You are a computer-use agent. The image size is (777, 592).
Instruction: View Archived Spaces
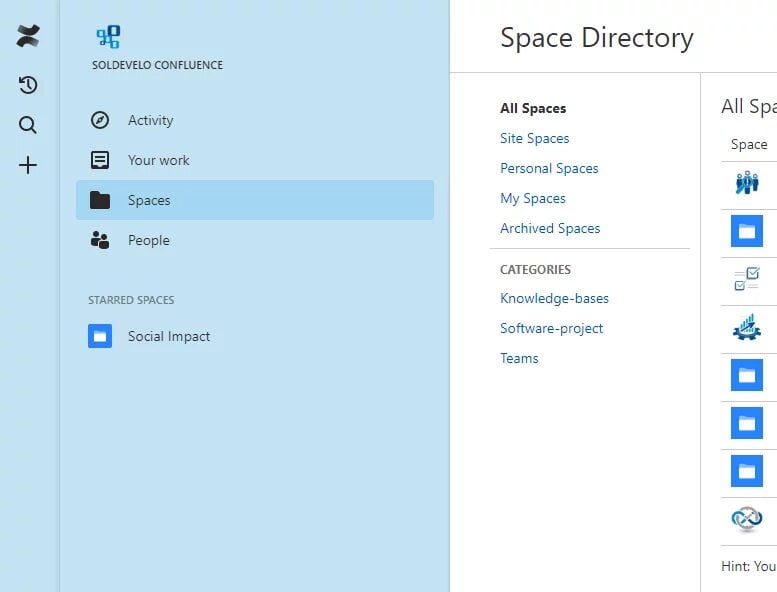[550, 228]
